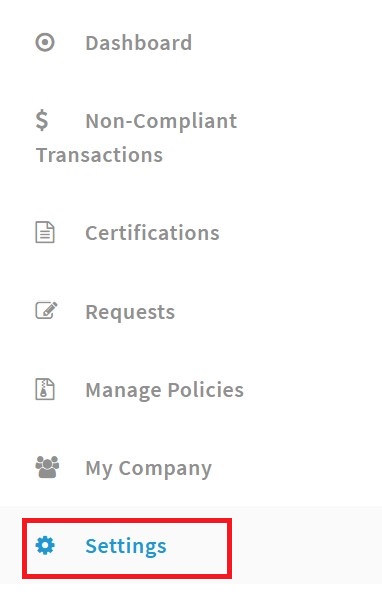The image size is (382, 600).
Task: Click the My Company people group icon
Action: point(47,467)
